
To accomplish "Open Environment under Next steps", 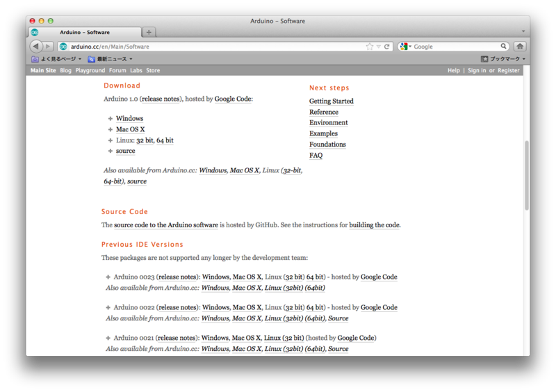I will pos(328,123).
